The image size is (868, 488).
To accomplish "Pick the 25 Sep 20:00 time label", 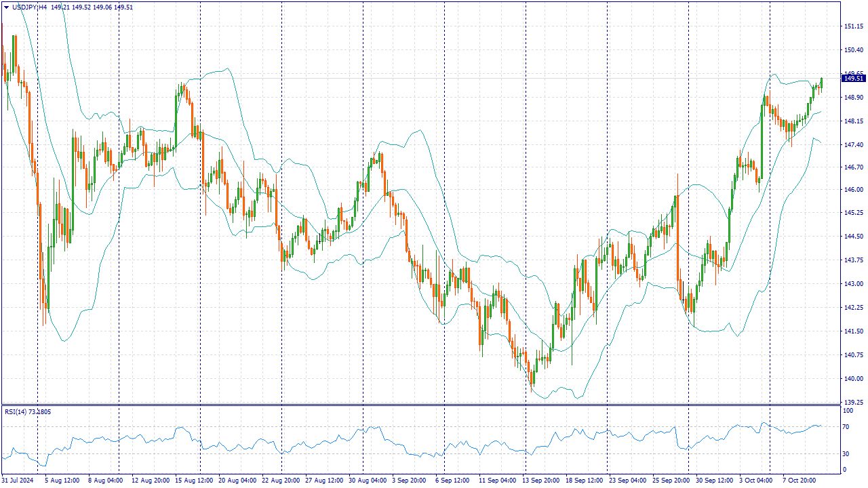I will click(x=671, y=481).
